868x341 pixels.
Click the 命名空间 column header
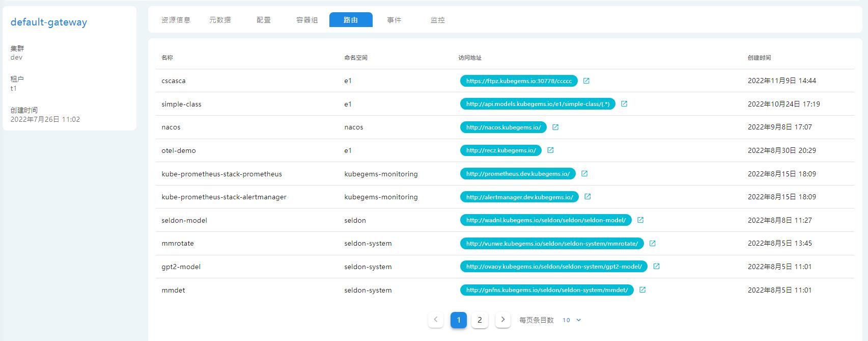pos(355,58)
